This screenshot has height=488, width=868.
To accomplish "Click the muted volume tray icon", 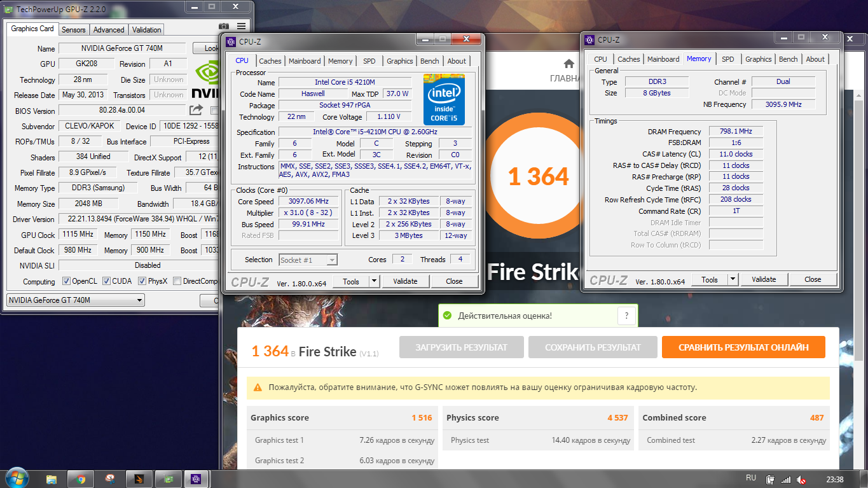I will pos(801,480).
